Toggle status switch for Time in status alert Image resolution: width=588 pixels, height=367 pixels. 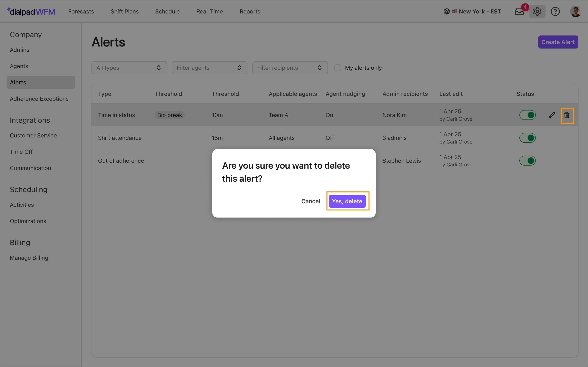(528, 115)
